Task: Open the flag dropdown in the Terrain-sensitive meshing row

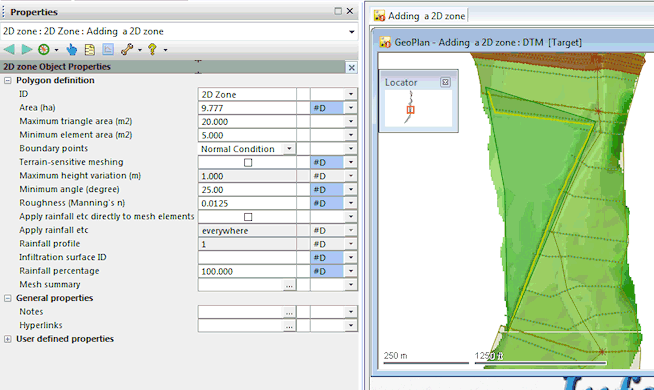Action: (351, 162)
